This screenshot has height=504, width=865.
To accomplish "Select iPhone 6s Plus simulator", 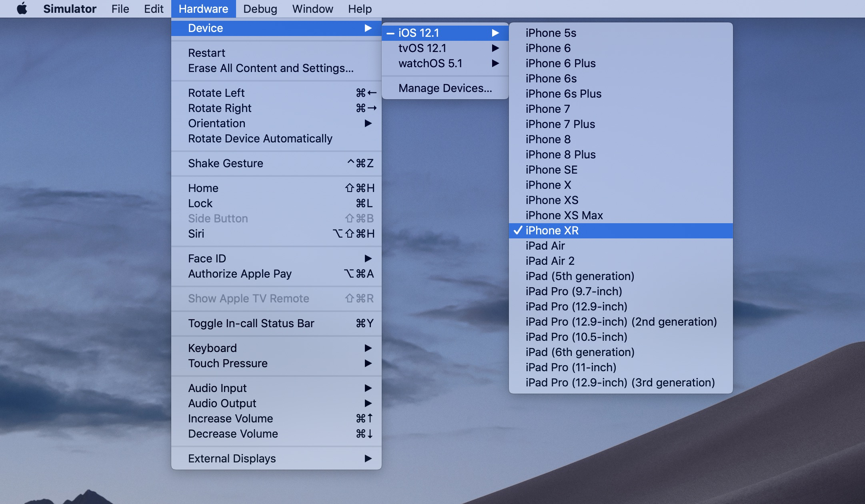I will (x=621, y=94).
